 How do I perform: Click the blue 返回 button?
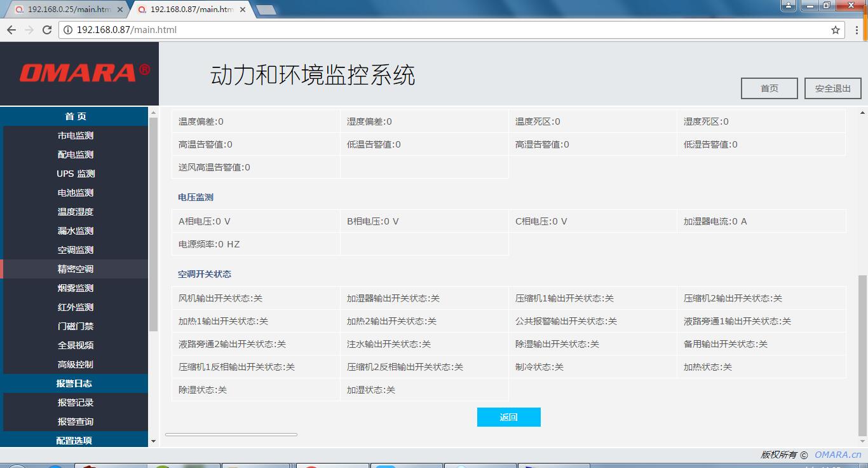coord(508,416)
